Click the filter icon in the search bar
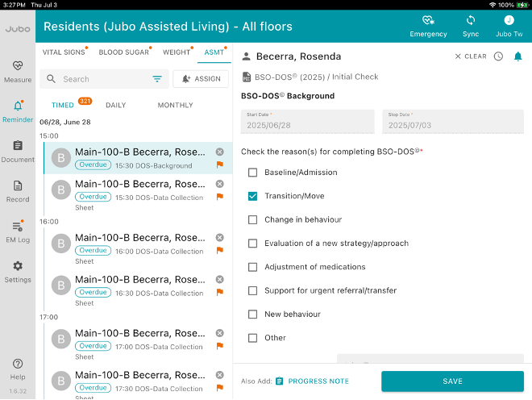 click(x=157, y=79)
